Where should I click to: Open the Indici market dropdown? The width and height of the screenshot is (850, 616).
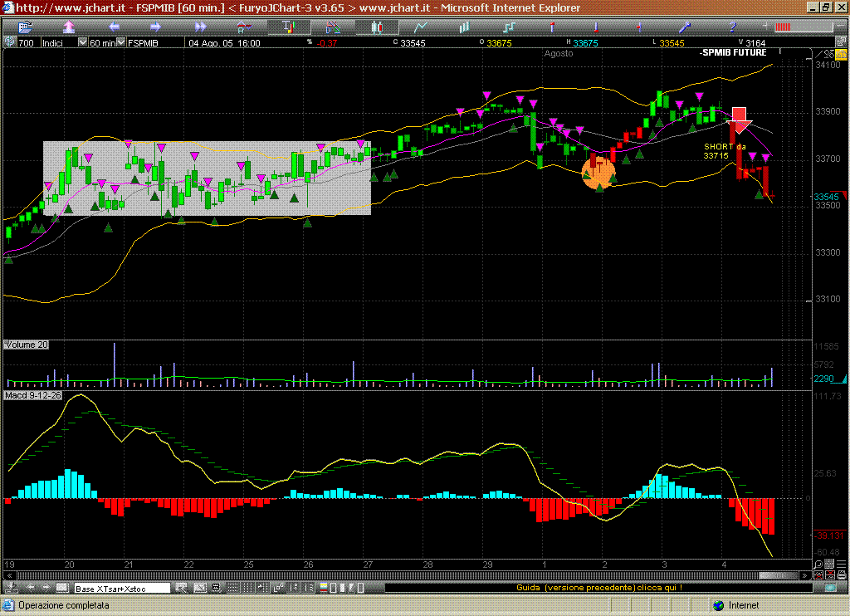[81, 42]
